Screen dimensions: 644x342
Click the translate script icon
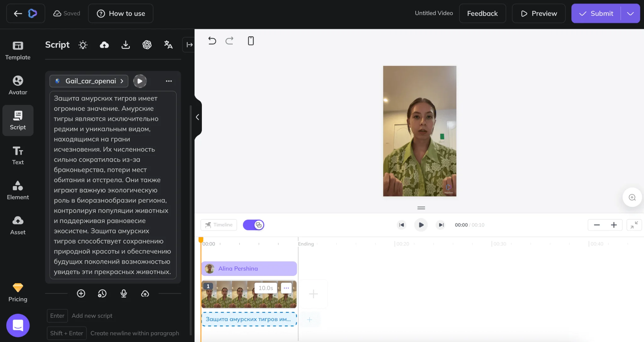click(168, 45)
